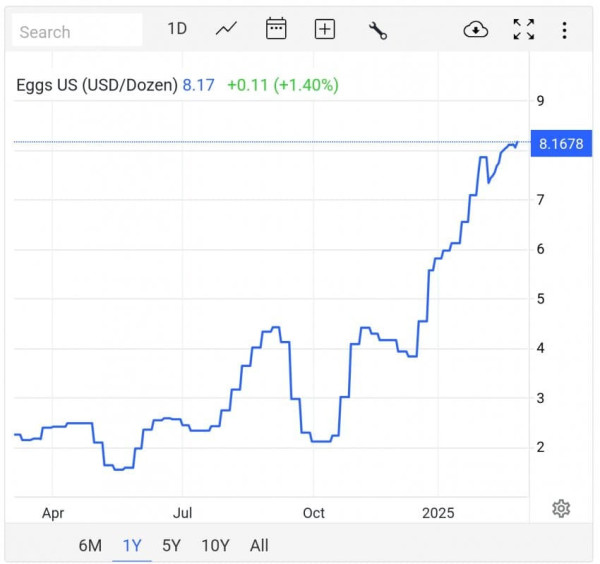The image size is (600, 564).
Task: Open the line chart type selector
Action: coord(227,29)
